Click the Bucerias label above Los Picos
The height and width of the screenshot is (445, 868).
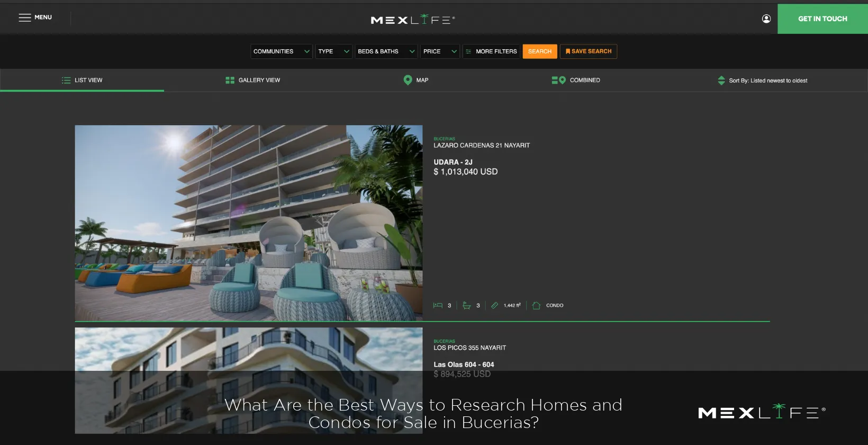pos(444,341)
